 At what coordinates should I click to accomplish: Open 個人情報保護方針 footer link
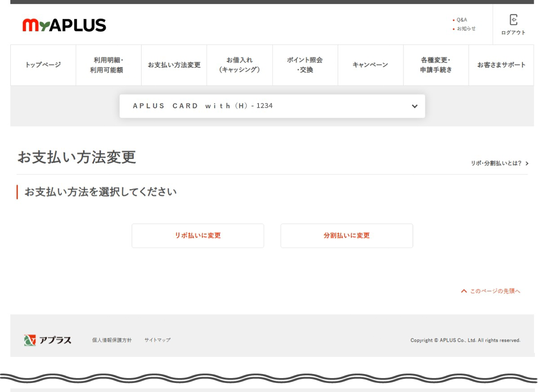[112, 340]
